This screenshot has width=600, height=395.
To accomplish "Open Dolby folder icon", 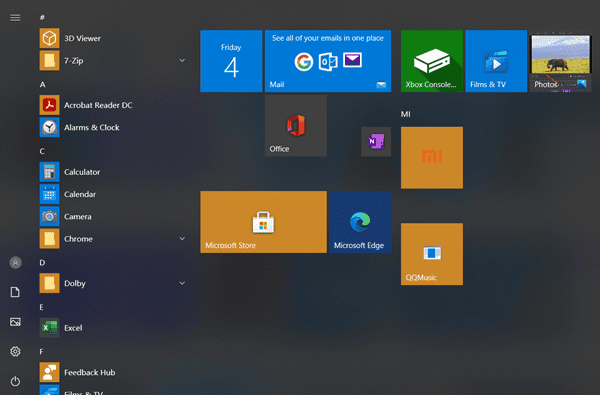I will [x=49, y=283].
